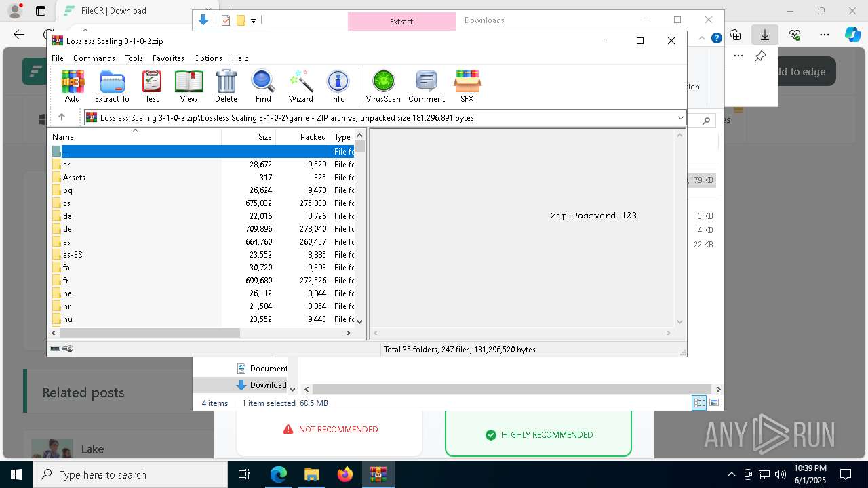Click the View file icon
The height and width of the screenshot is (488, 868).
click(189, 86)
